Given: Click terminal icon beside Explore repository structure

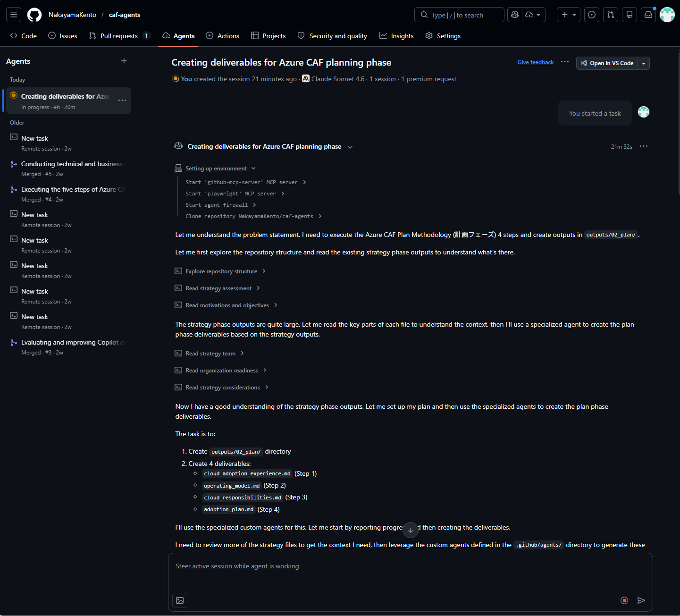Looking at the screenshot, I should (x=178, y=271).
